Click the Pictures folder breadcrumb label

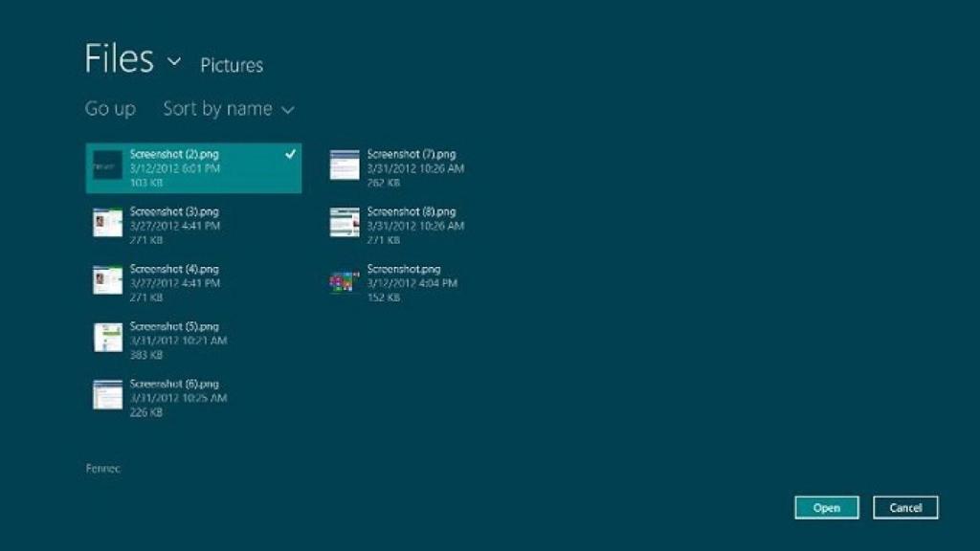(232, 65)
